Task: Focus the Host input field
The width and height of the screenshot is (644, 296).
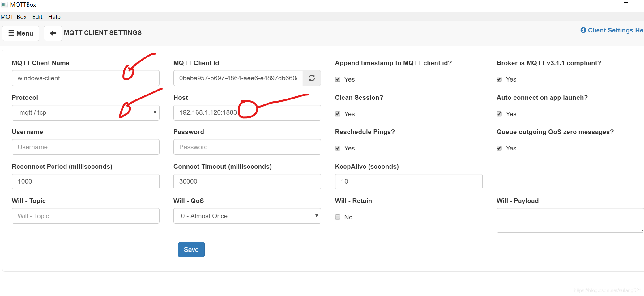Action: [x=247, y=112]
